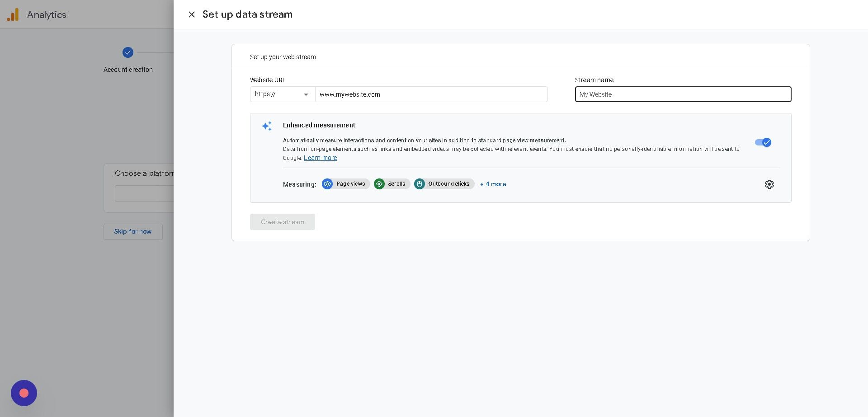Click the Website URL input field
Screen dimensions: 868x417
coord(431,94)
